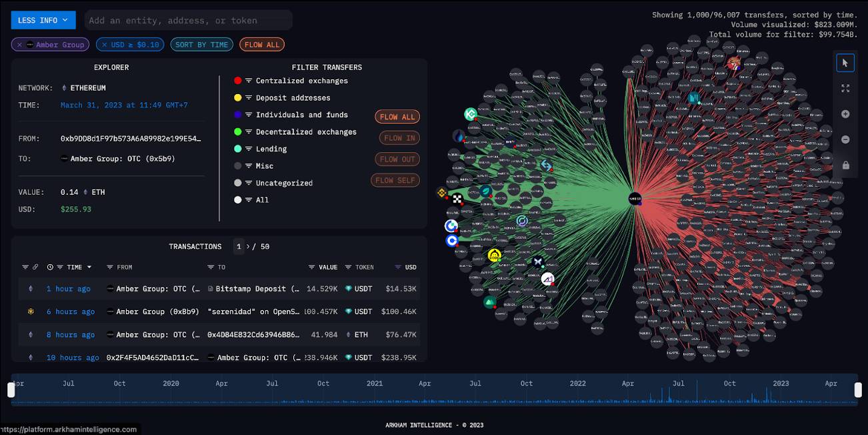This screenshot has width=868, height=435.
Task: Select FLOW OUT button
Action: pos(397,159)
